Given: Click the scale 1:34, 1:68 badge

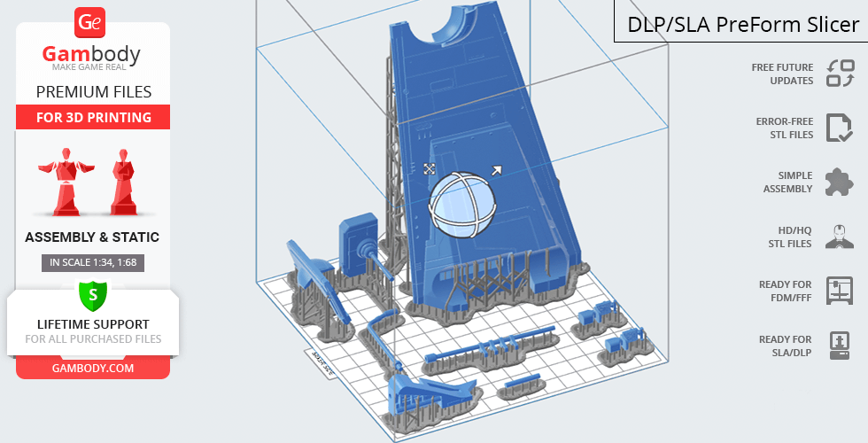Looking at the screenshot, I should pyautogui.click(x=93, y=262).
